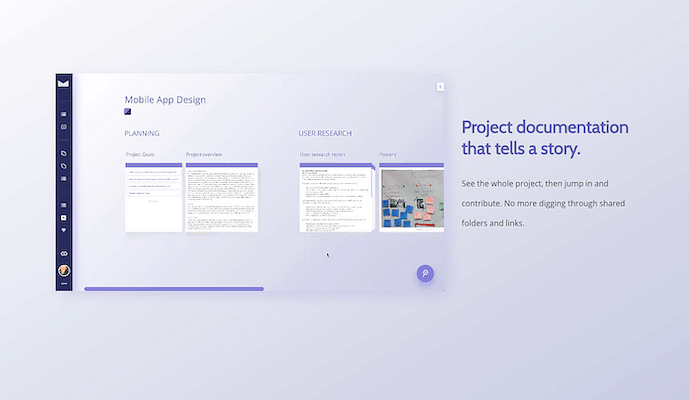Open the Project Goals card

pyautogui.click(x=153, y=196)
